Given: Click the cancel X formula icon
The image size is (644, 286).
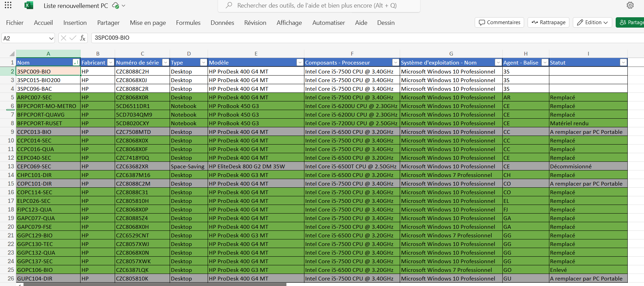Looking at the screenshot, I should click(x=64, y=38).
